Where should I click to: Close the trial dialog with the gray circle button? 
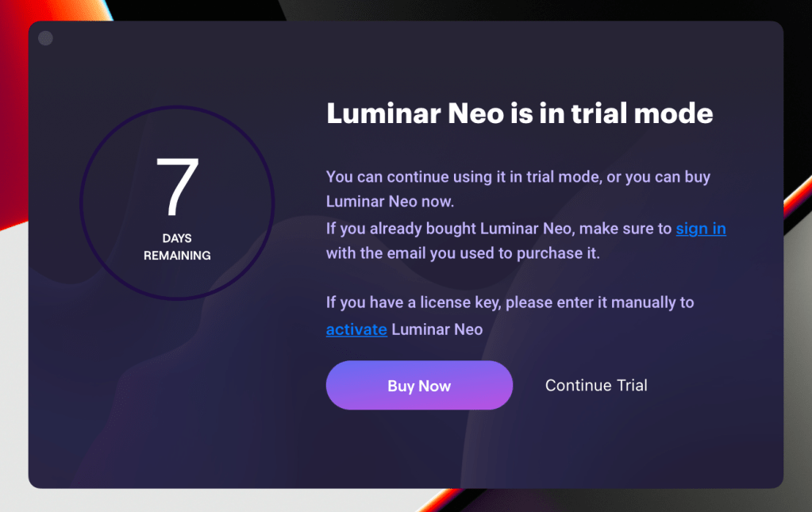point(46,38)
